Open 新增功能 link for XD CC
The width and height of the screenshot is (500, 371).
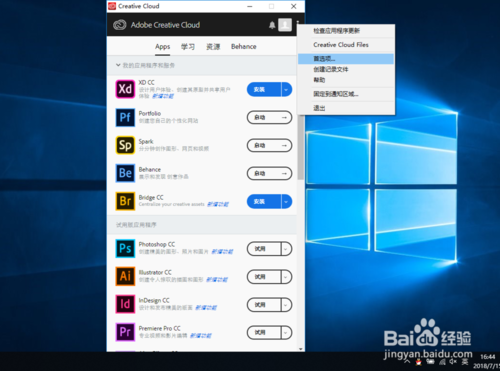point(163,96)
